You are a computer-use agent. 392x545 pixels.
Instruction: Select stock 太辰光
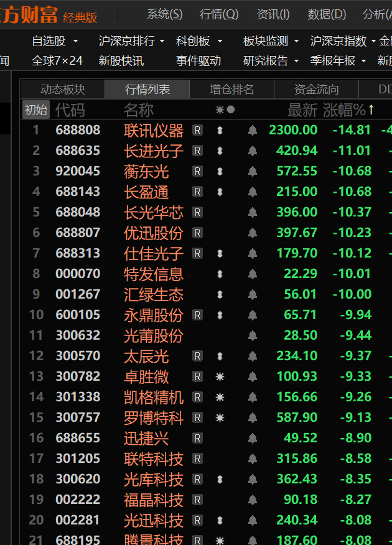point(146,356)
